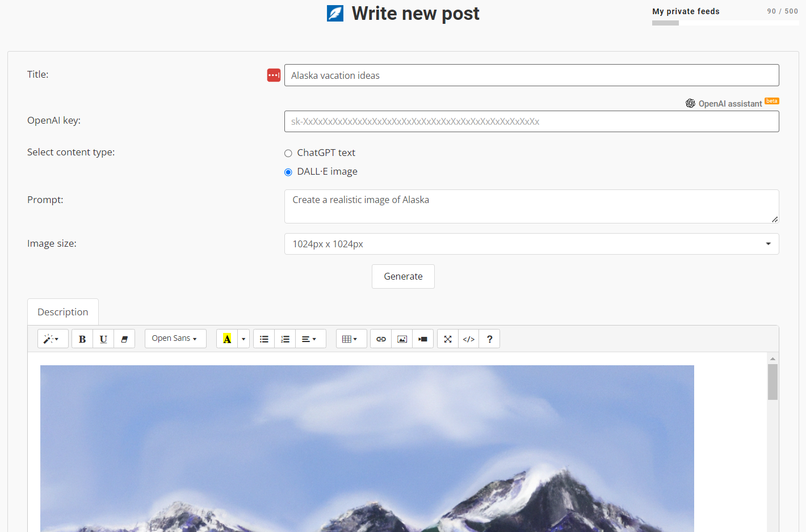Insert a link using chain icon
Viewport: 806px width, 532px height.
[x=381, y=339]
